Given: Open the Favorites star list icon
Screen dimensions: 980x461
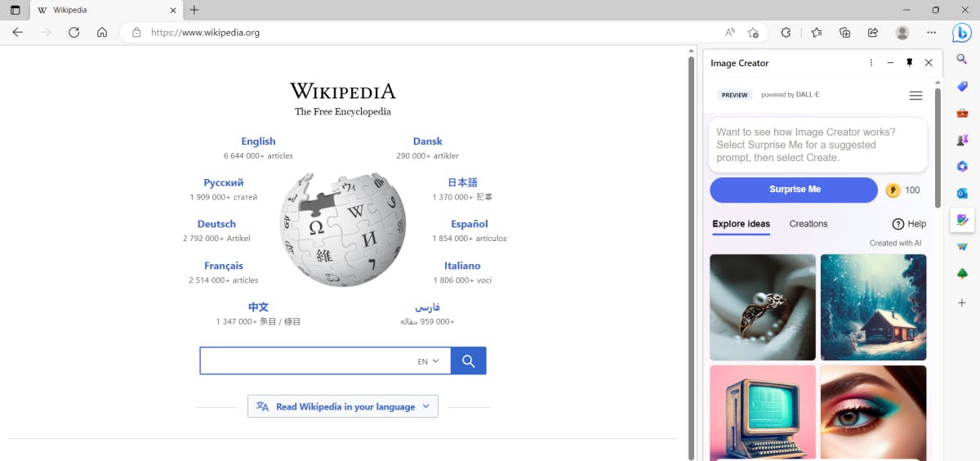Looking at the screenshot, I should point(817,33).
